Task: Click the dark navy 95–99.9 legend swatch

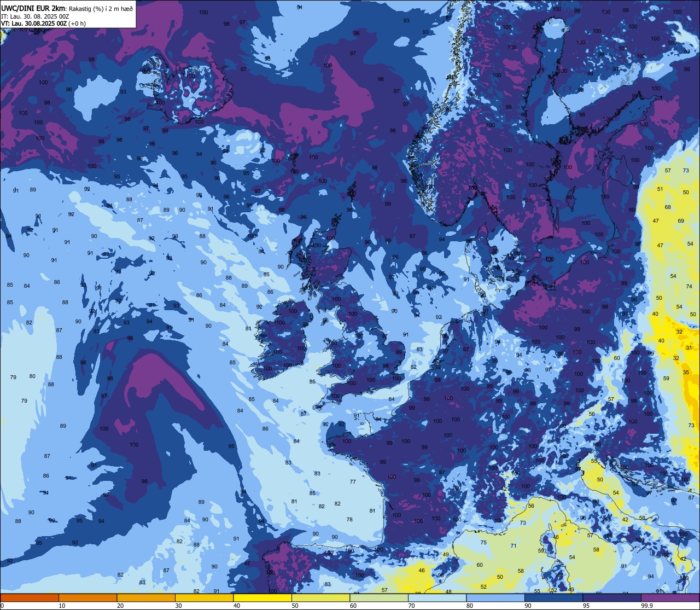Action: (612, 597)
